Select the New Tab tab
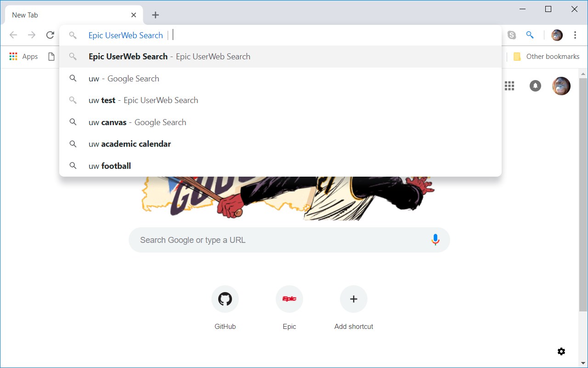588x368 pixels. [73, 15]
